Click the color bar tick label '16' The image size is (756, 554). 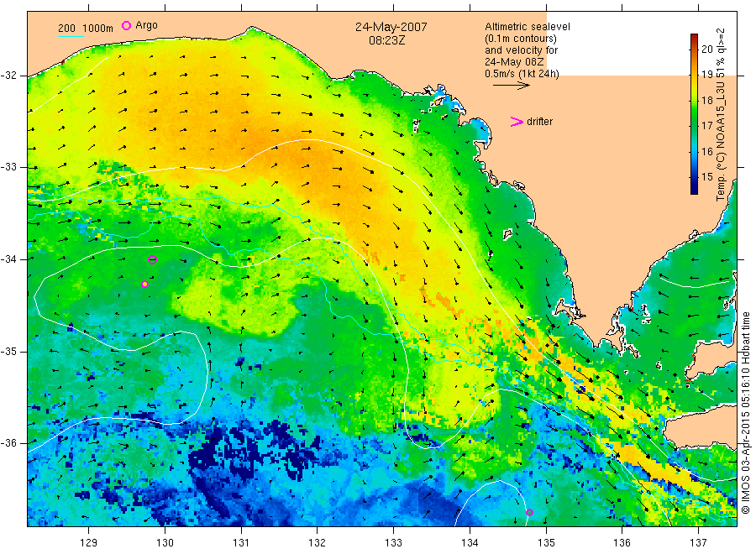tap(706, 151)
